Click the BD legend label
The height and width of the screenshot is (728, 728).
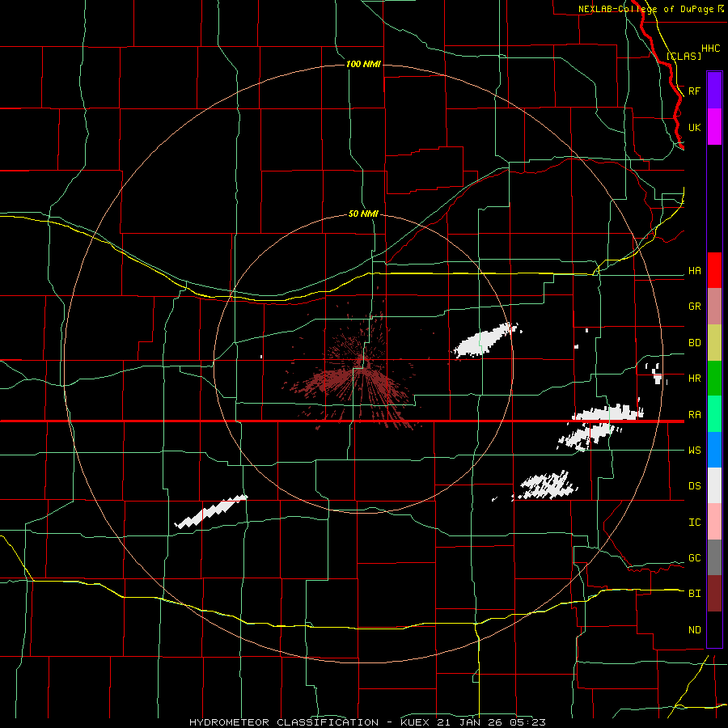point(695,343)
